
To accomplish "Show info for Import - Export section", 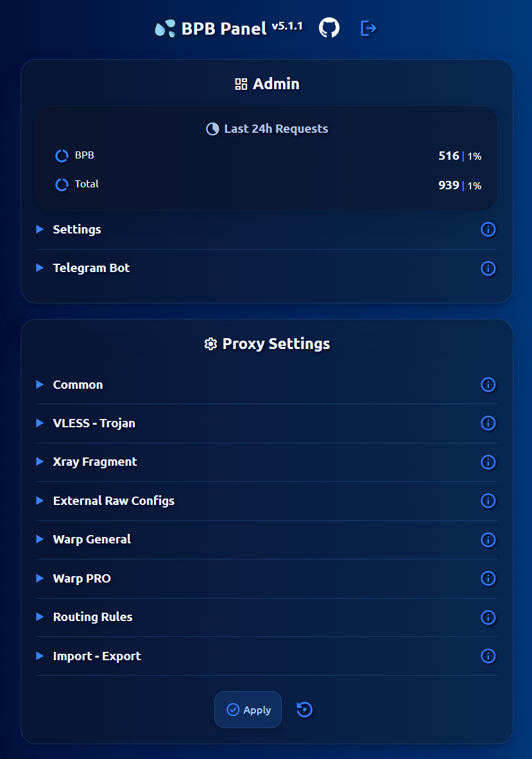I will (488, 656).
